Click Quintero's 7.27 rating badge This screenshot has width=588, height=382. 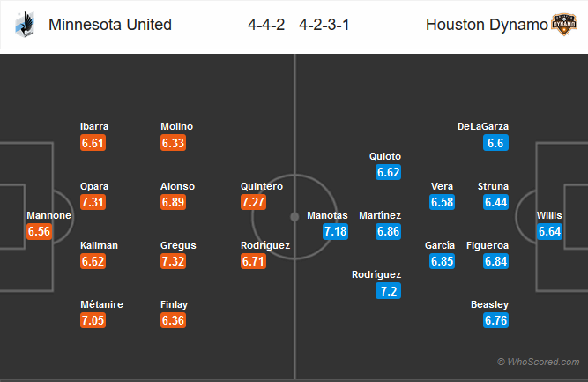(256, 203)
